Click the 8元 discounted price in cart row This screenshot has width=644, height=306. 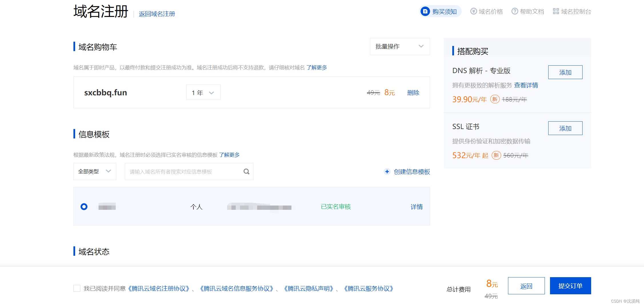tap(389, 92)
